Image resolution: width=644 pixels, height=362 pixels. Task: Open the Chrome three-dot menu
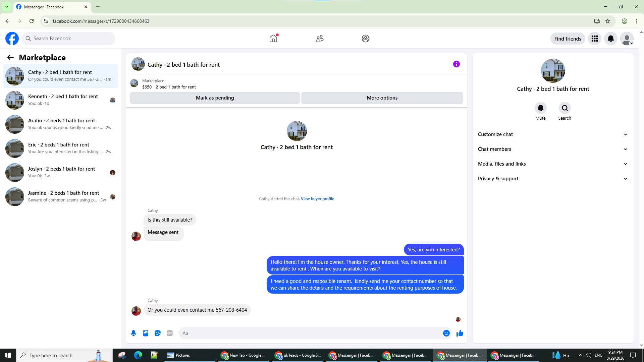pos(637,21)
